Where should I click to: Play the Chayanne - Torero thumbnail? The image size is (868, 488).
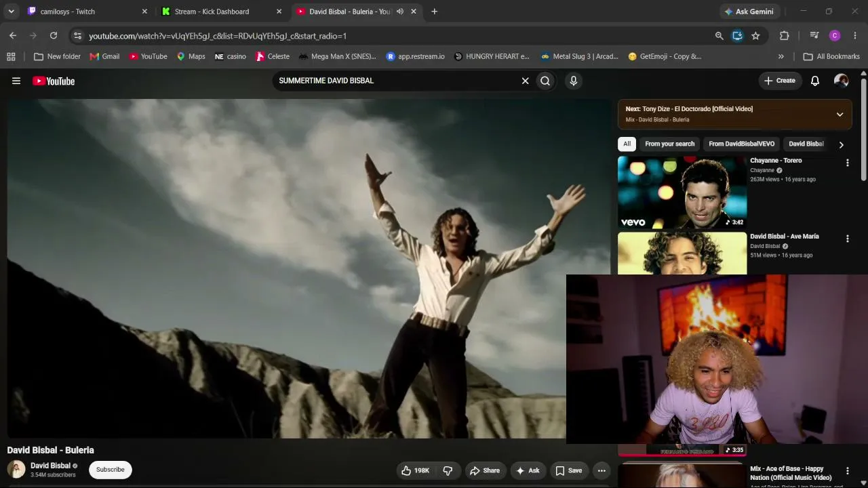(x=682, y=192)
